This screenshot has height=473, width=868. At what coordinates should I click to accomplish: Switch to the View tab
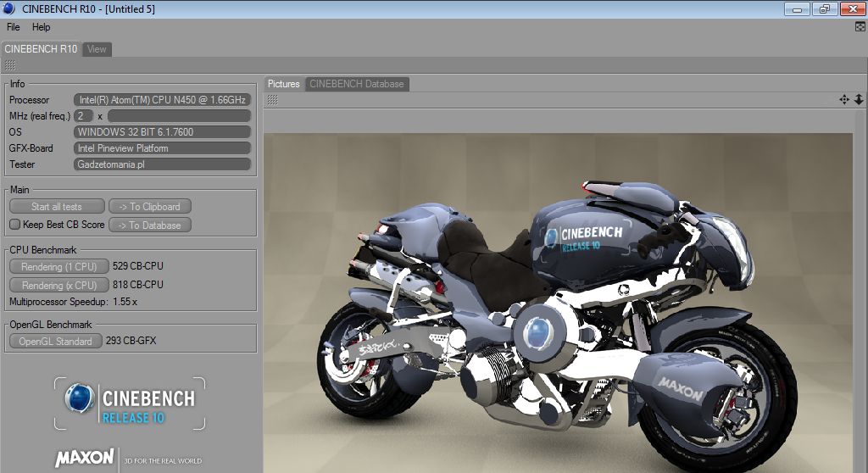[97, 49]
